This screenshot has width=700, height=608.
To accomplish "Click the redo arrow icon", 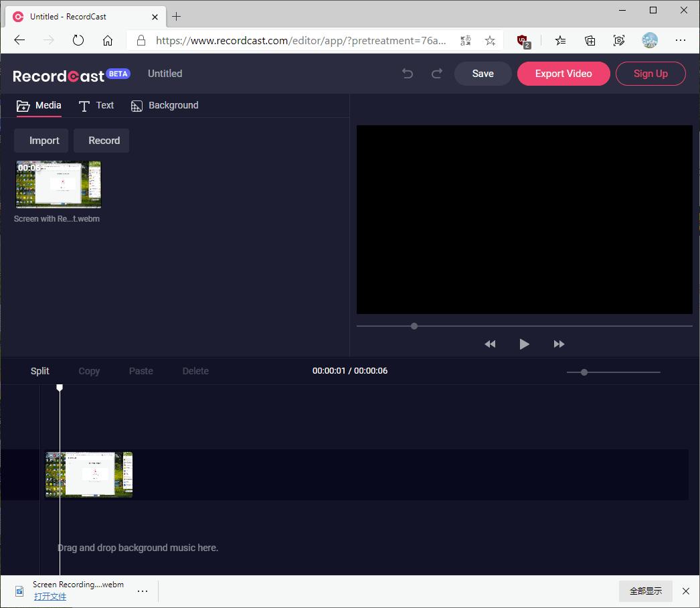I will pos(437,74).
